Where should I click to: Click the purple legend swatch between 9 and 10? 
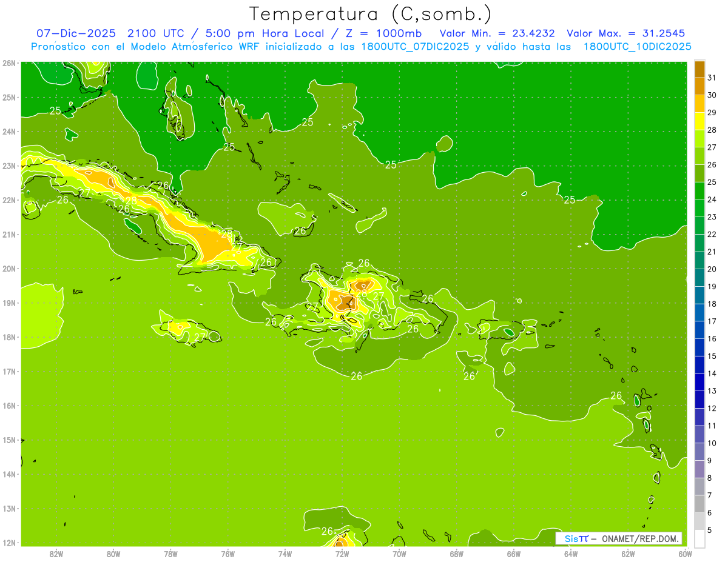click(x=700, y=452)
